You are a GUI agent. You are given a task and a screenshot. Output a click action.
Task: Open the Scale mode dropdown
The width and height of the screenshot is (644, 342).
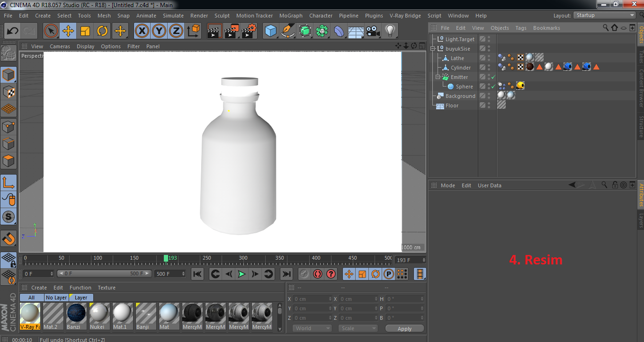coord(358,328)
